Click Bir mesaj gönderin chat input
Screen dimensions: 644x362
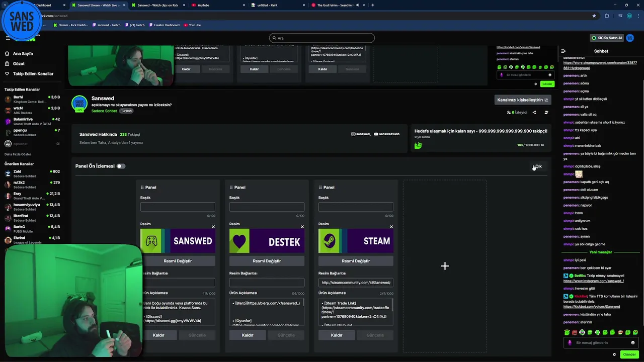pyautogui.click(x=601, y=342)
